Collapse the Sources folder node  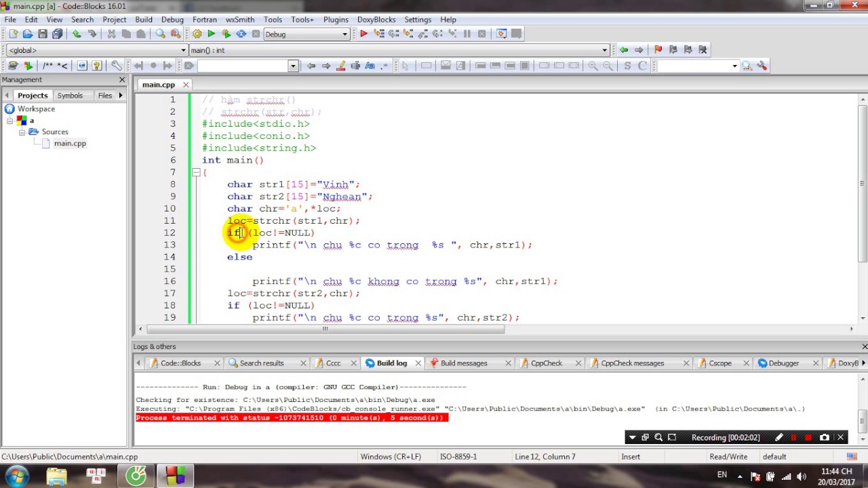(22, 132)
